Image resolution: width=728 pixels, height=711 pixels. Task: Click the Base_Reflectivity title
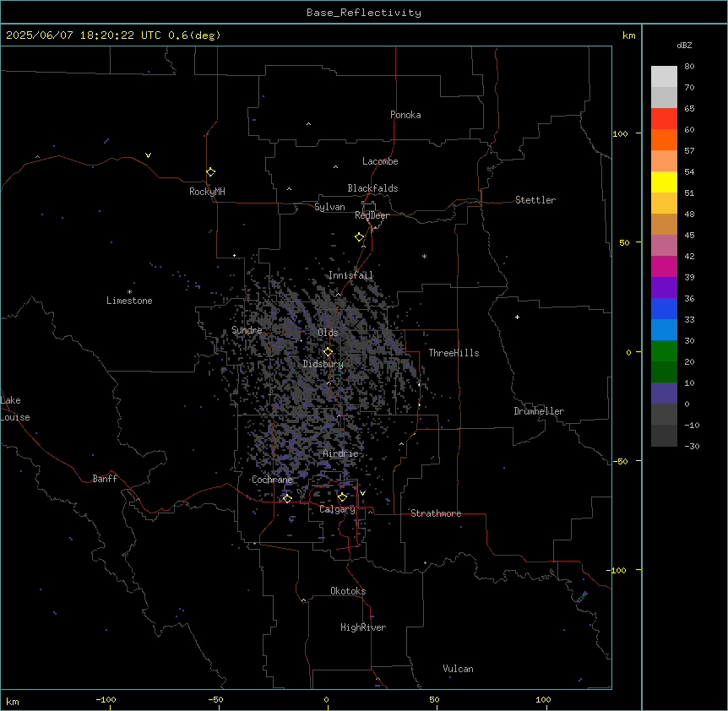(x=364, y=13)
